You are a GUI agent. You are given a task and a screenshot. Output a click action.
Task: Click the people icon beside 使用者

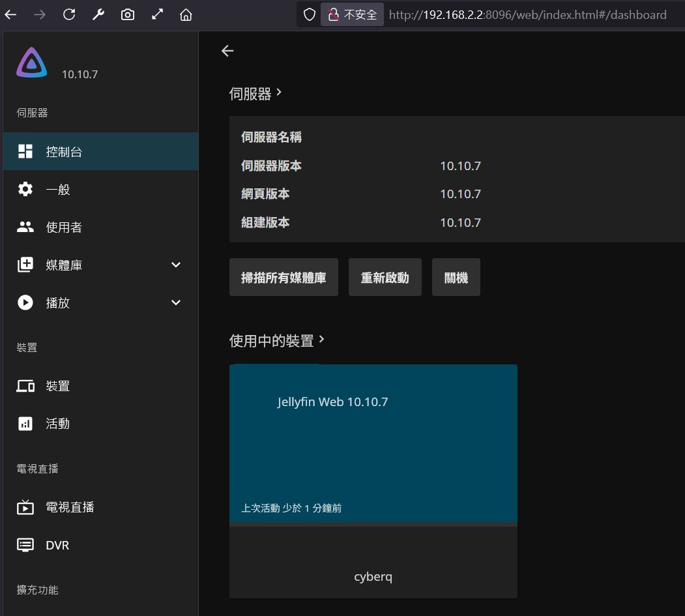[x=25, y=227]
